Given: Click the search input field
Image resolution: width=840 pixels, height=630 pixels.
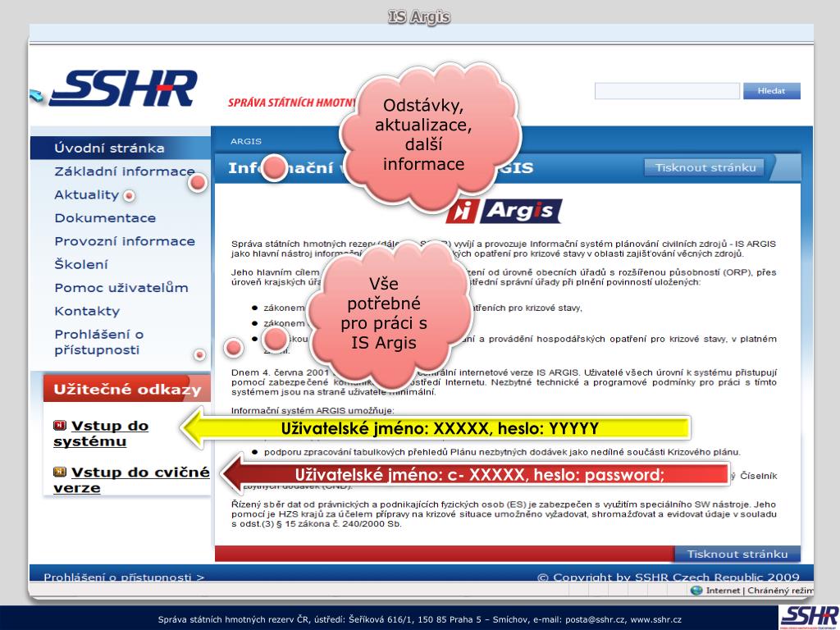Looking at the screenshot, I should coord(667,90).
